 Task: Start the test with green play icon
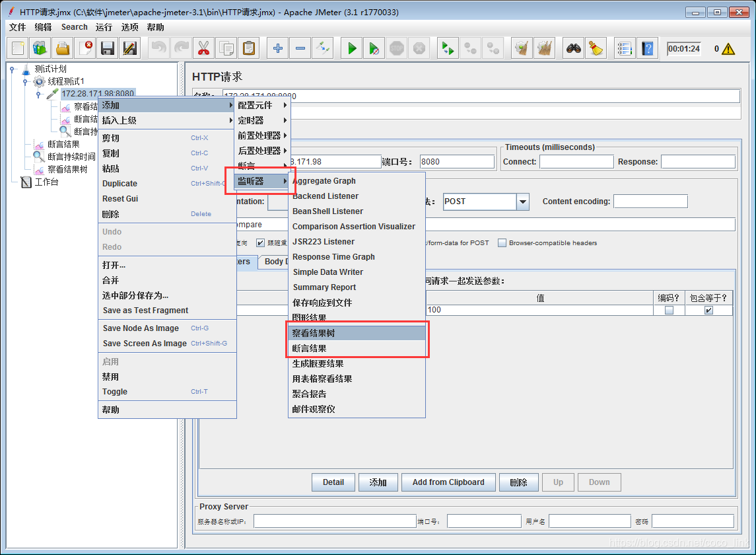click(351, 48)
